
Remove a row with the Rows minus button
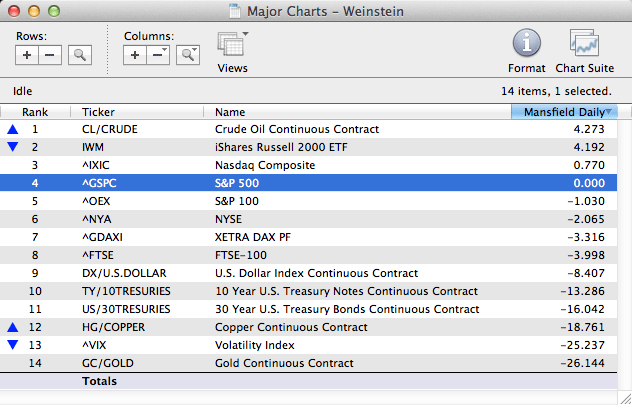[48, 55]
